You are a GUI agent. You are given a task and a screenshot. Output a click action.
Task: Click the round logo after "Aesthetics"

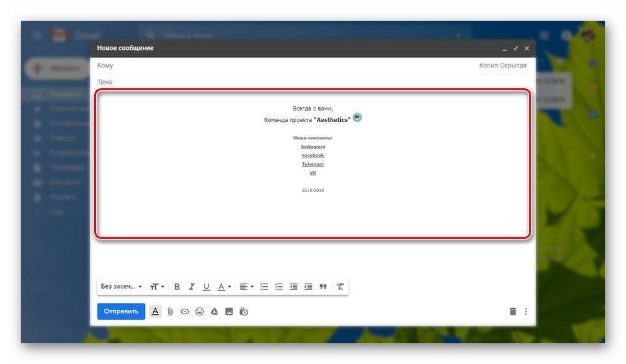click(x=357, y=117)
